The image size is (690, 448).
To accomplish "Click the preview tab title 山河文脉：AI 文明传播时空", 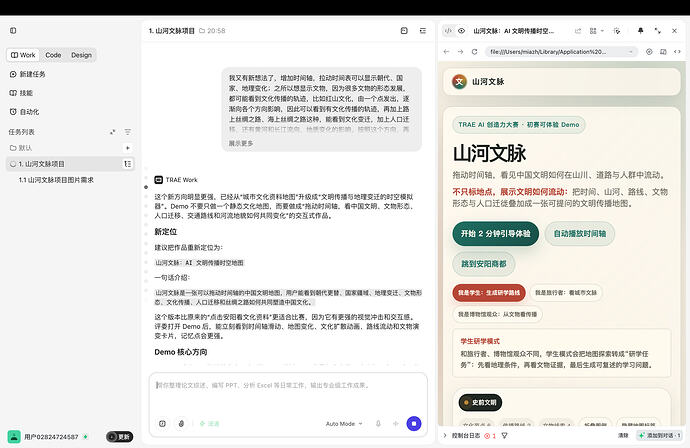I will pos(513,31).
